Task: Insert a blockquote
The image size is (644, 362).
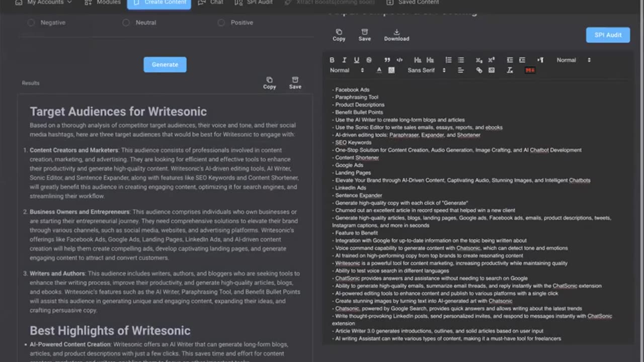Action: tap(387, 60)
